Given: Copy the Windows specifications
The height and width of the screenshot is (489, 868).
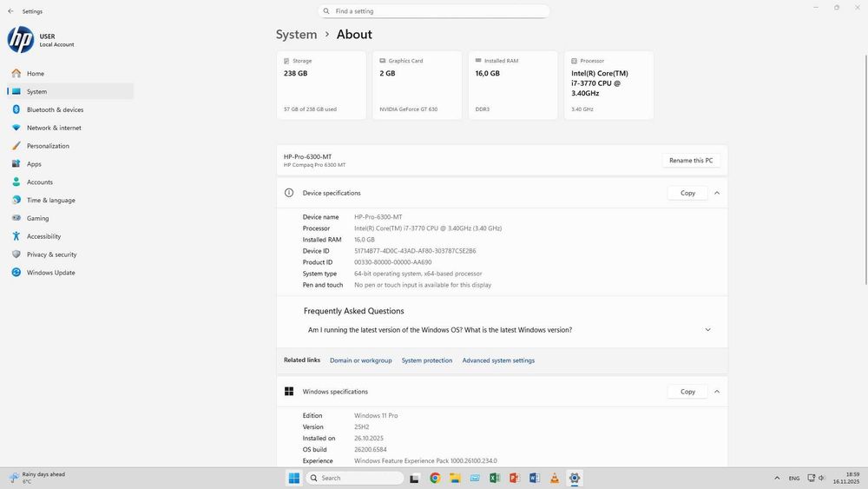Looking at the screenshot, I should [x=687, y=392].
